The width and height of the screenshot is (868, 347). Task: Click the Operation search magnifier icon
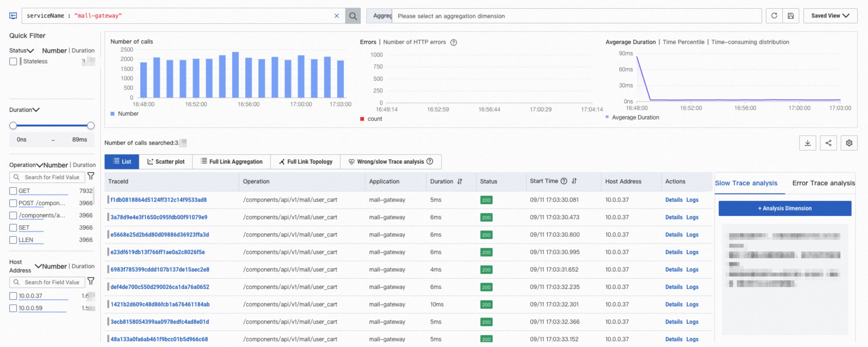tap(16, 177)
